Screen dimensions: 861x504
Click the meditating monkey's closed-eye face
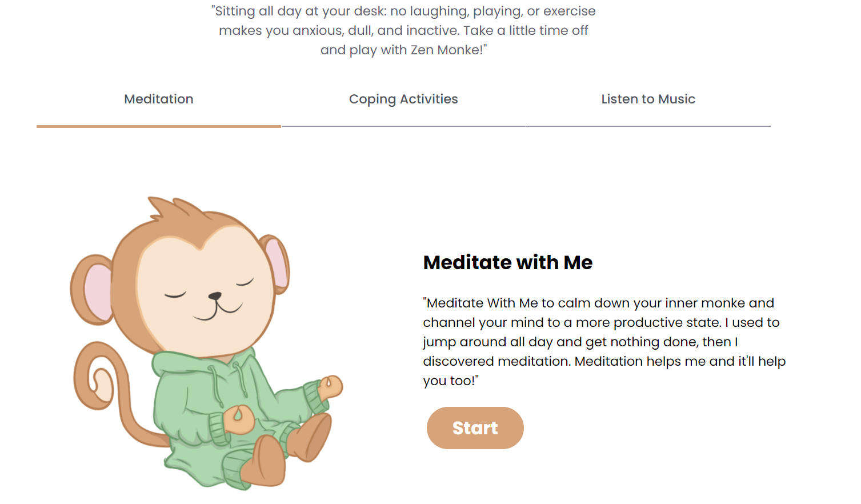coord(206,291)
